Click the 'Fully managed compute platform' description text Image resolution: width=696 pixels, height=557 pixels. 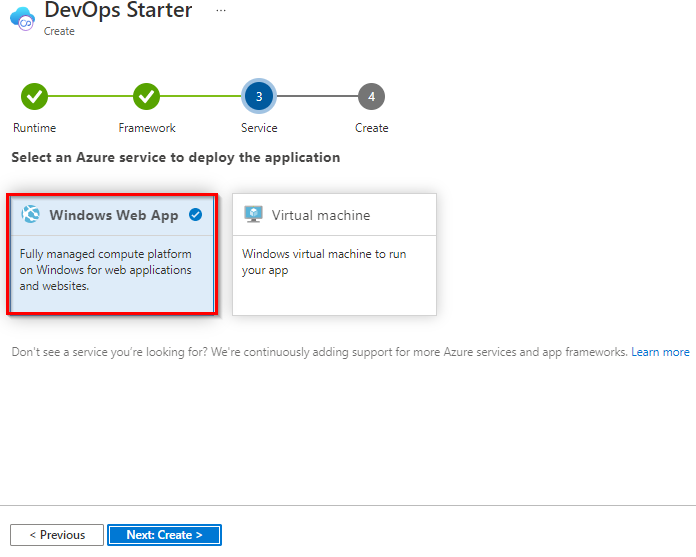[106, 270]
